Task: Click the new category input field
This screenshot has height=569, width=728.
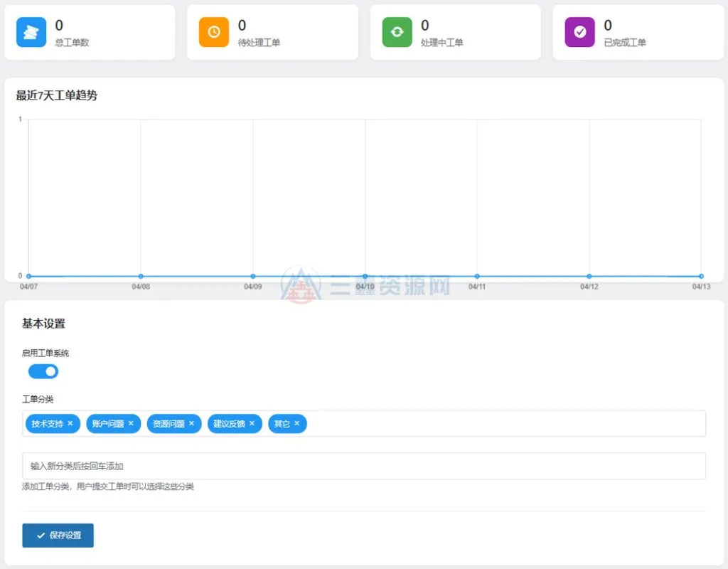Action: [x=363, y=466]
